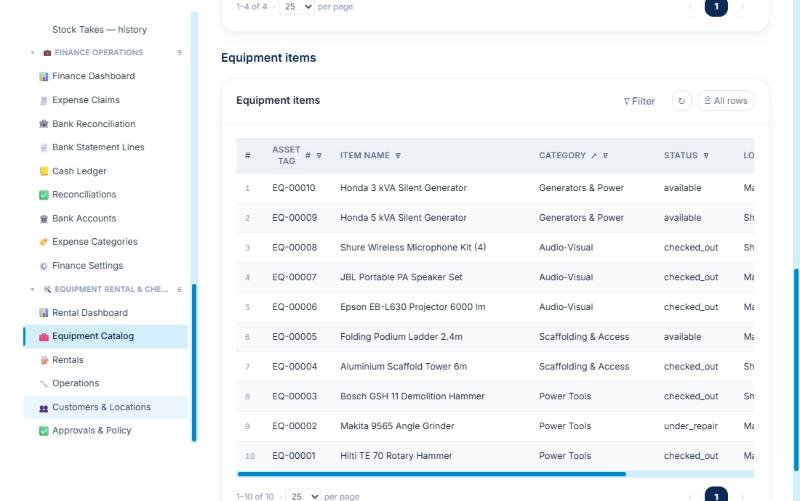The height and width of the screenshot is (501, 800).
Task: Click Approvals & Policy check icon
Action: tap(44, 431)
